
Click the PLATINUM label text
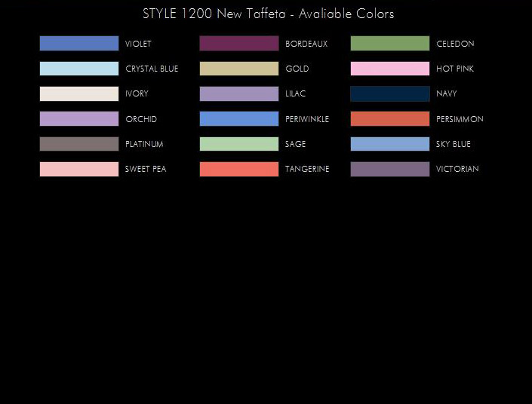coord(144,144)
